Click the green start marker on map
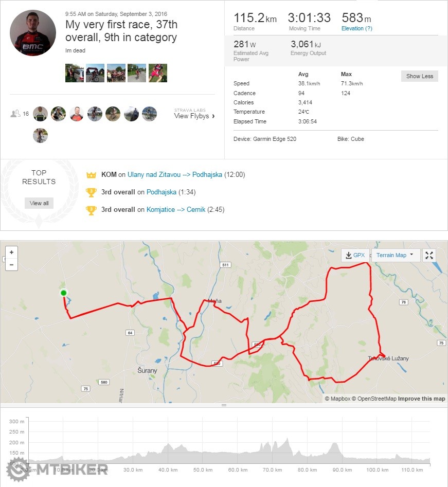 [63, 293]
